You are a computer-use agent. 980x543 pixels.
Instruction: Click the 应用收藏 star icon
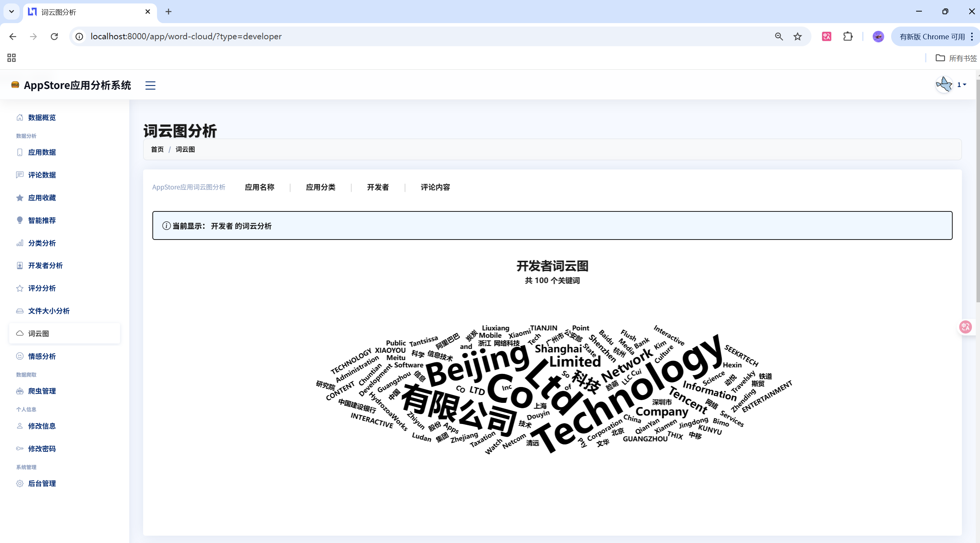[x=20, y=198]
